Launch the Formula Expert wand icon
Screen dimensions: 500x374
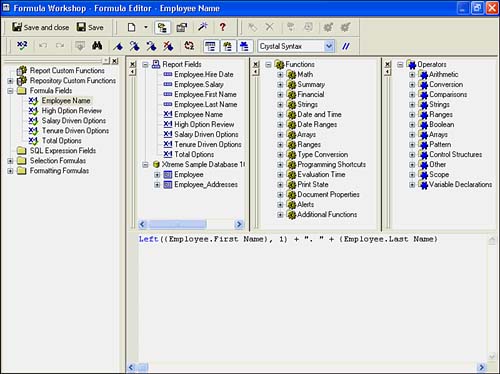pos(203,27)
